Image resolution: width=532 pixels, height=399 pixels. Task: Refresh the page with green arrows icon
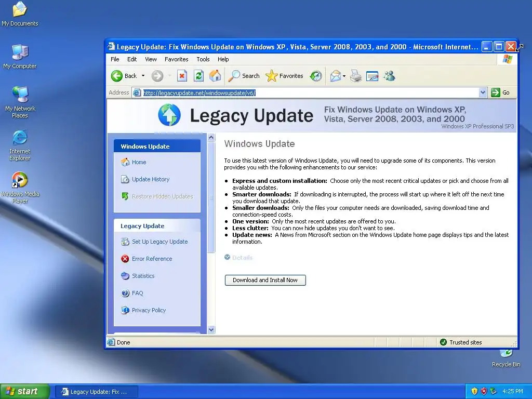click(x=199, y=76)
